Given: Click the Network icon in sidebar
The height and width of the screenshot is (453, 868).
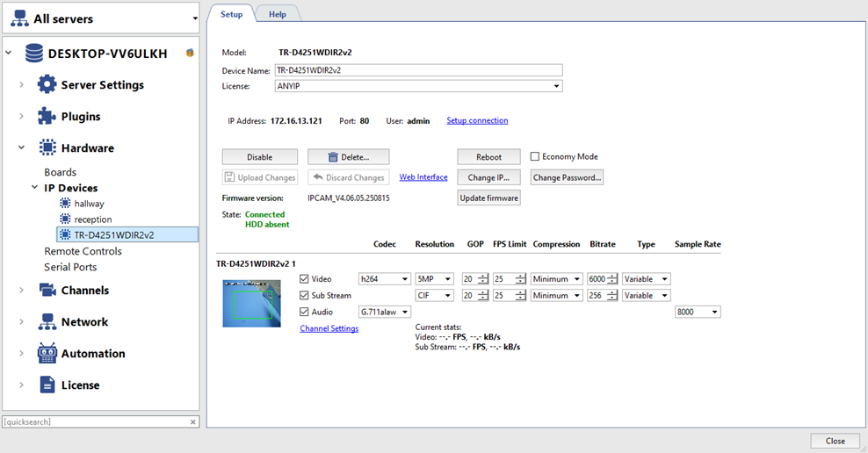Looking at the screenshot, I should click(x=47, y=322).
